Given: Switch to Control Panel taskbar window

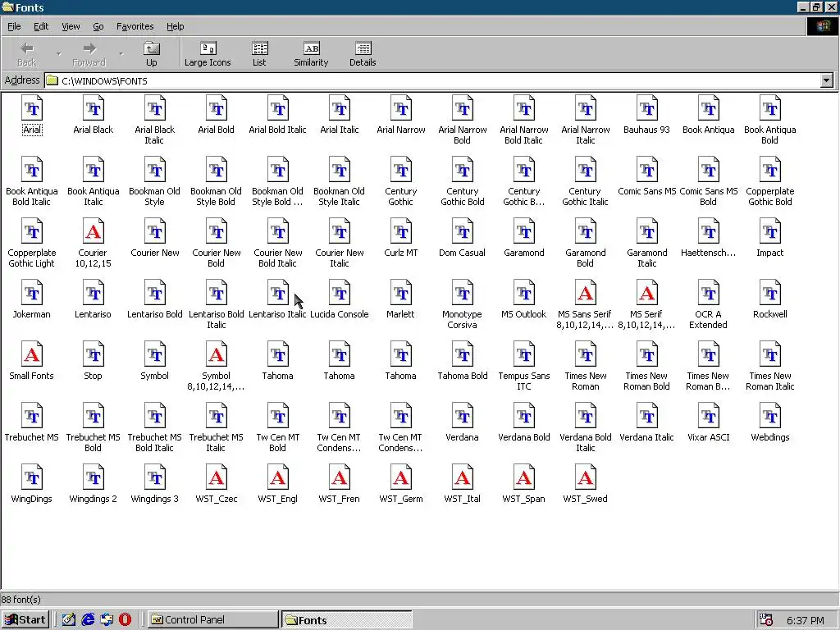Looking at the screenshot, I should pos(212,619).
